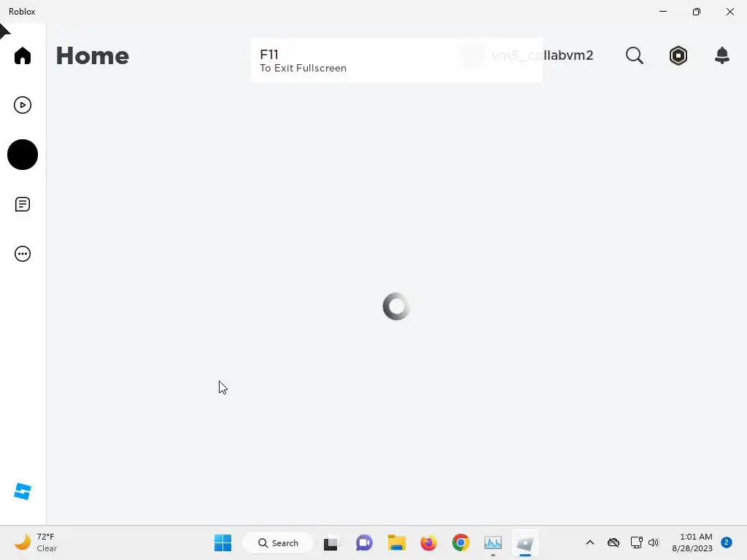
Task: Open File Explorer from the taskbar
Action: click(x=396, y=542)
